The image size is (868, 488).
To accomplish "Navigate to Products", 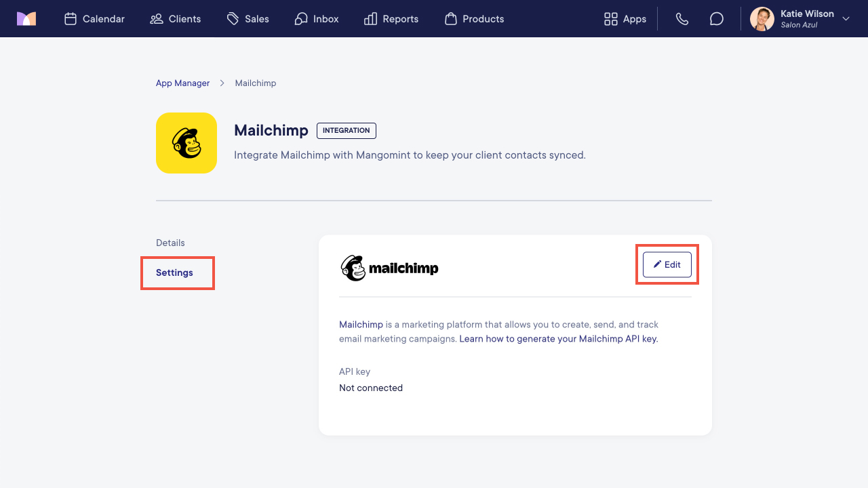I will (474, 19).
